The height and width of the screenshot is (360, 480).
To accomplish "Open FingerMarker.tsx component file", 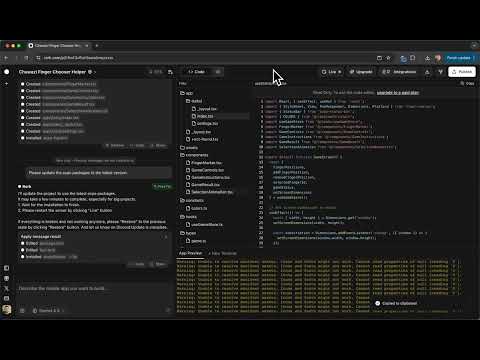I will point(204,163).
